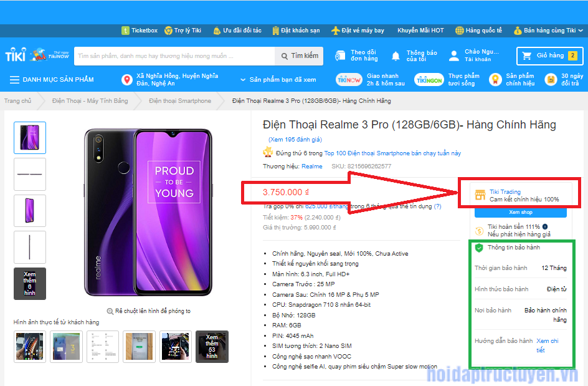Expand the Sản phẩm bạn đã xem dropdown
Viewport: 588px width, 386px height.
point(278,80)
